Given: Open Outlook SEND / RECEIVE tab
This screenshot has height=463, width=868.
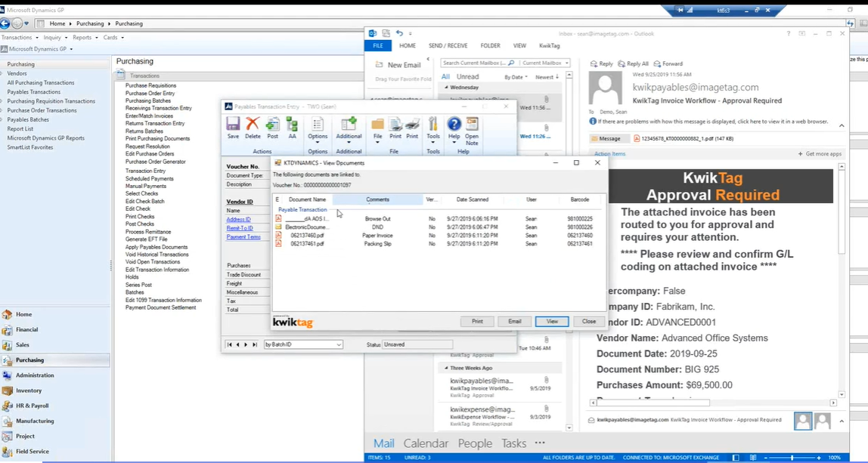Looking at the screenshot, I should (448, 46).
